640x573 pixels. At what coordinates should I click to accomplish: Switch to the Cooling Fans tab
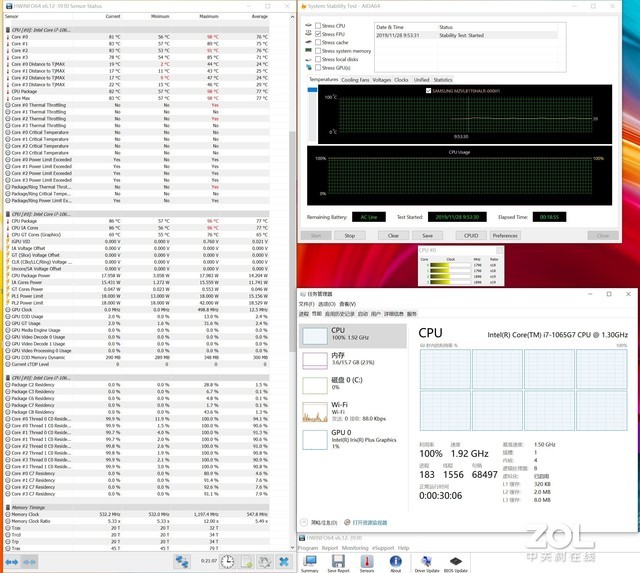pos(355,79)
